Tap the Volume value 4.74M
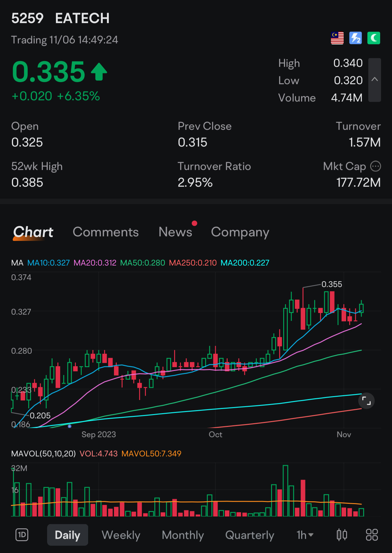The width and height of the screenshot is (392, 553). click(x=347, y=98)
